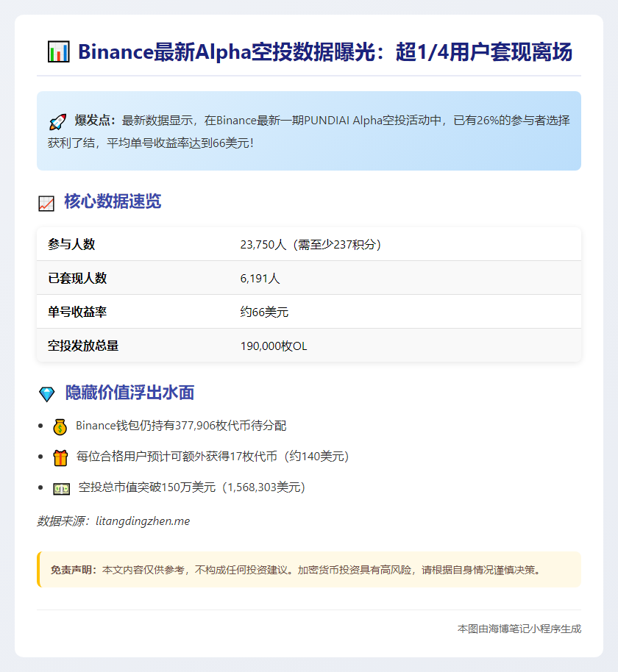
Task: Click the 参与人数 row label
Action: (71, 244)
